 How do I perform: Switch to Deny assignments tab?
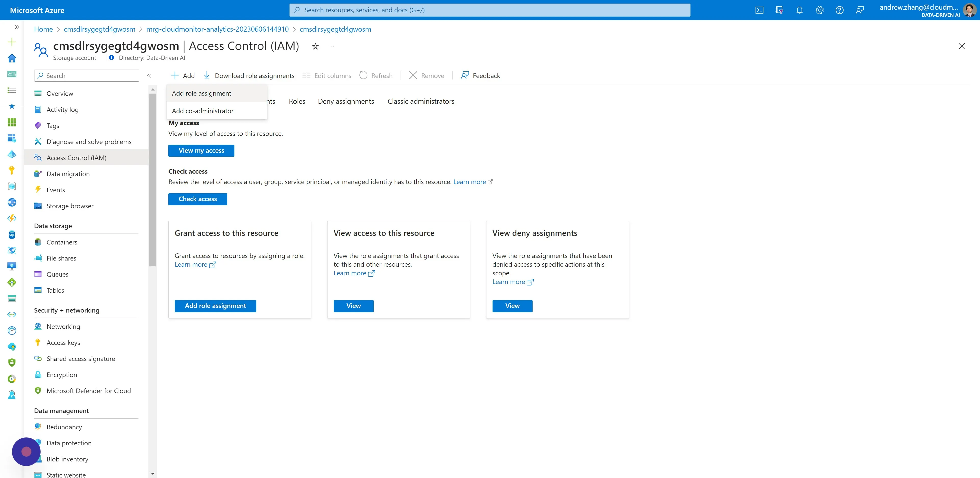pos(346,101)
